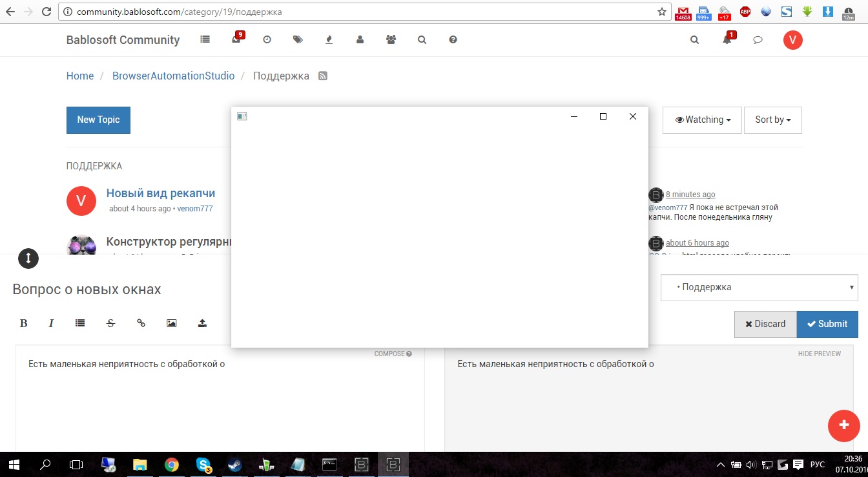This screenshot has width=868, height=477.
Task: Open the chats speech bubble icon
Action: [758, 40]
